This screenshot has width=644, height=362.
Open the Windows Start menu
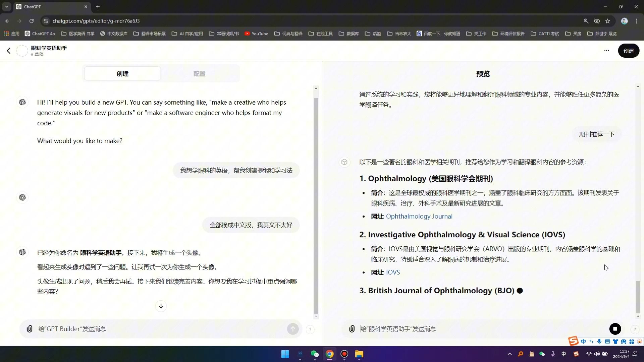pos(285,354)
